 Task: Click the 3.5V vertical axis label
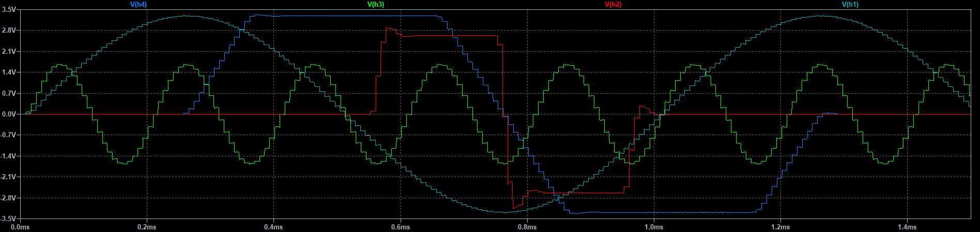click(x=9, y=10)
